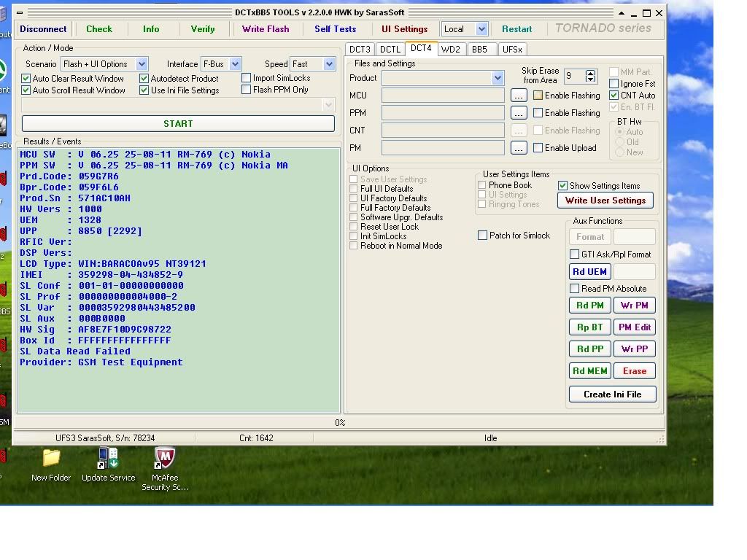Screen dimensions: 747x560
Task: Enable the Patch for Simlock checkbox
Action: (x=483, y=236)
